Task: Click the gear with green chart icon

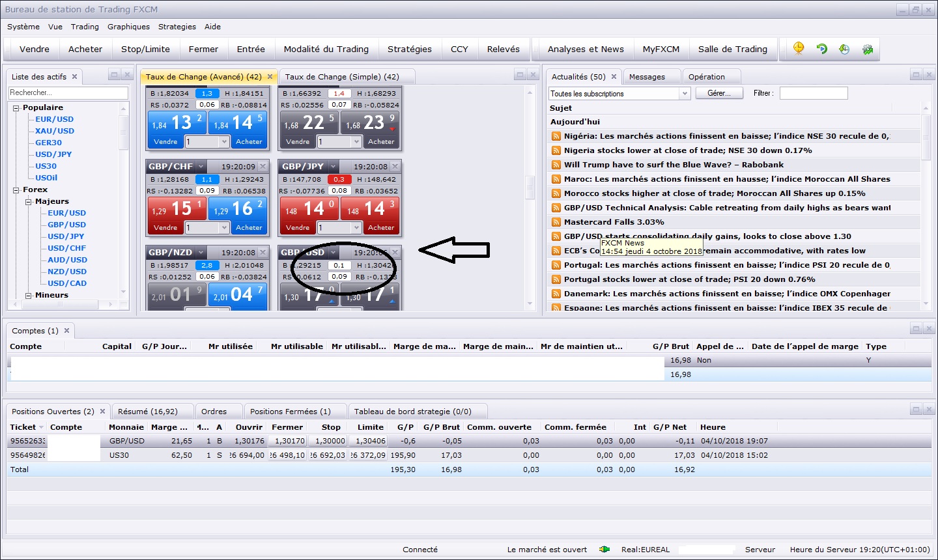Action: [x=867, y=49]
